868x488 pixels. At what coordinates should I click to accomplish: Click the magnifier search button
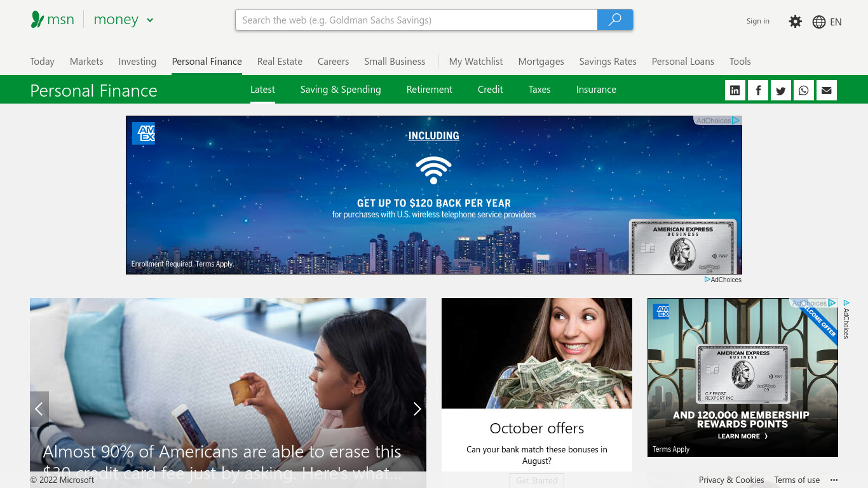coord(615,20)
